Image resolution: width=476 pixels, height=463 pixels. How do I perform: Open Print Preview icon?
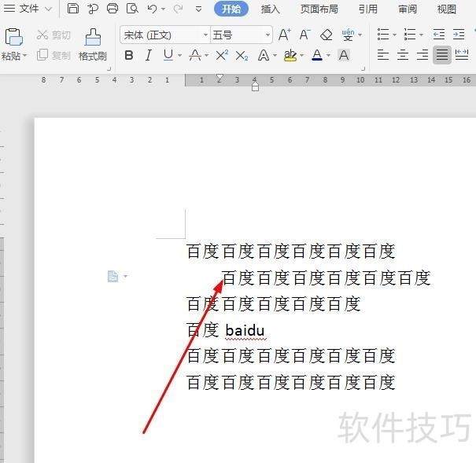click(132, 9)
